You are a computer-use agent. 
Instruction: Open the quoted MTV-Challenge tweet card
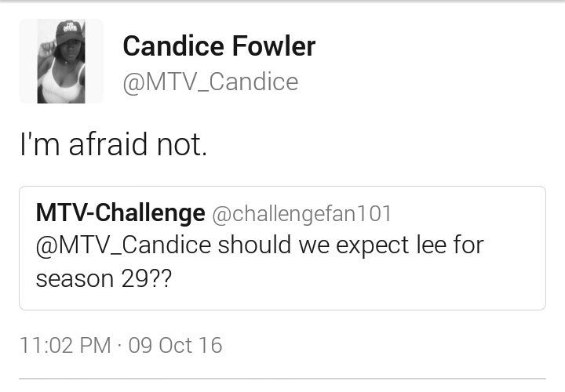coord(282,248)
